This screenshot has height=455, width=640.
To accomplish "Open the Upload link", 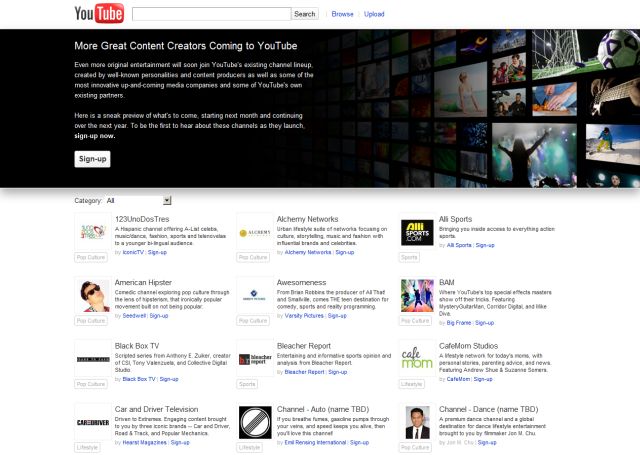I will click(374, 14).
